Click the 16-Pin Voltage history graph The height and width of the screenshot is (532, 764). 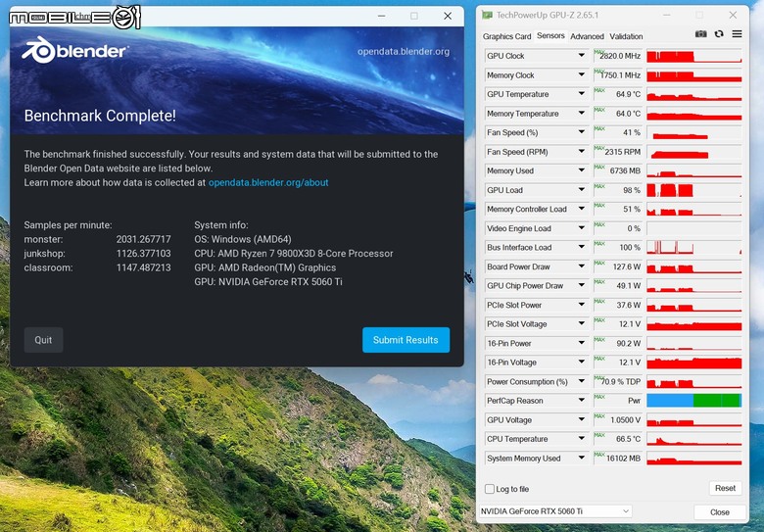pos(693,363)
